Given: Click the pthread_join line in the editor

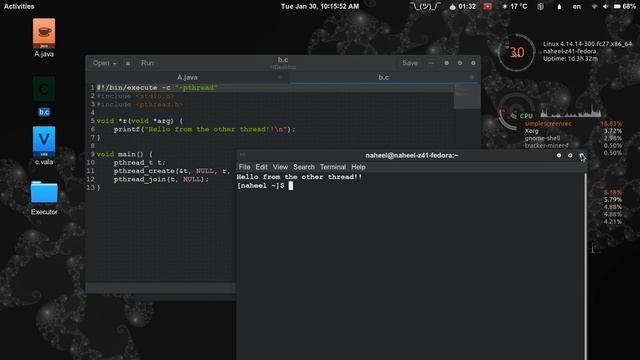Looking at the screenshot, I should tap(161, 179).
